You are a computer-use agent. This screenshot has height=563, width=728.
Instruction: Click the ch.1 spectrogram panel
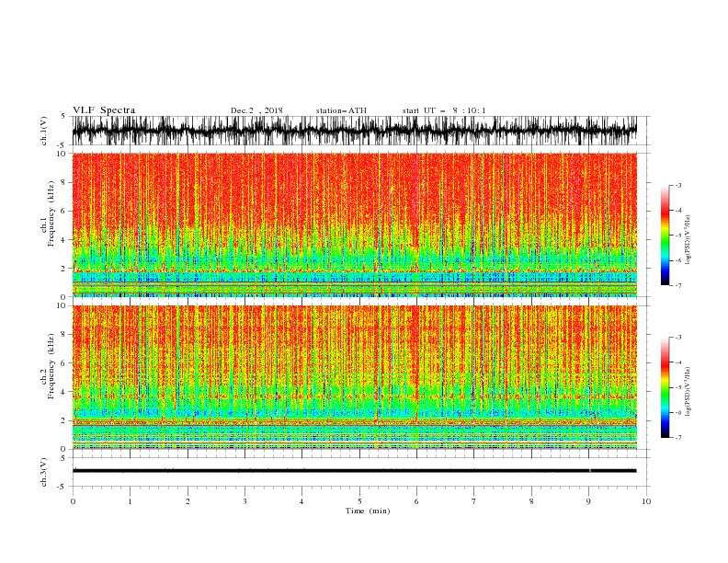pos(355,224)
